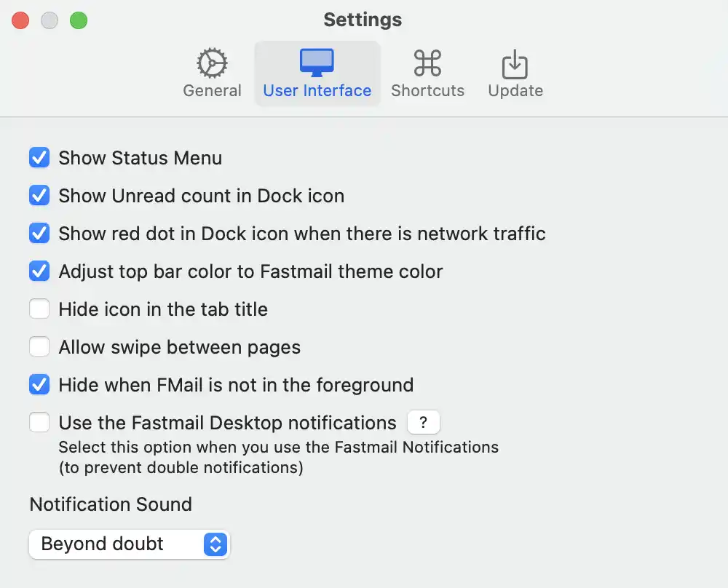
Task: Open the General settings gear icon
Action: [212, 63]
